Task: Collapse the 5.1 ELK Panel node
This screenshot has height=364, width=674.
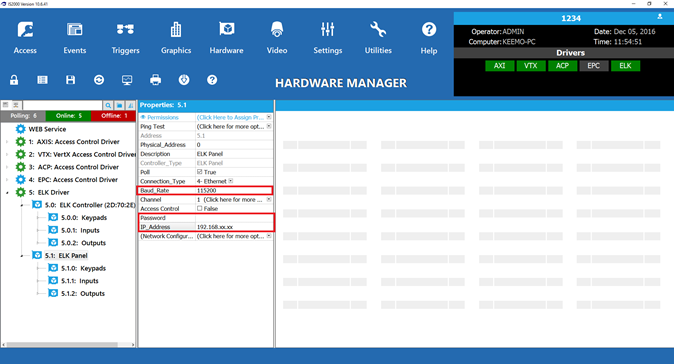Action: (x=21, y=256)
